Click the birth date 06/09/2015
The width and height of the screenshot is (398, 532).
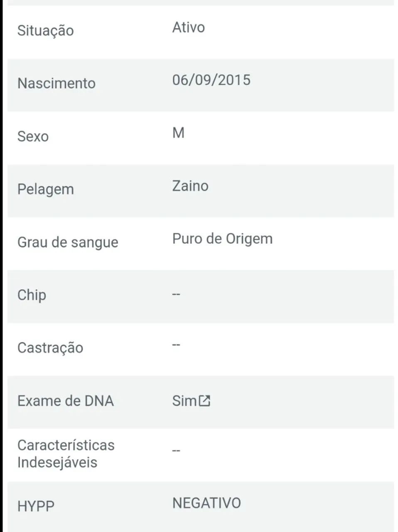211,80
